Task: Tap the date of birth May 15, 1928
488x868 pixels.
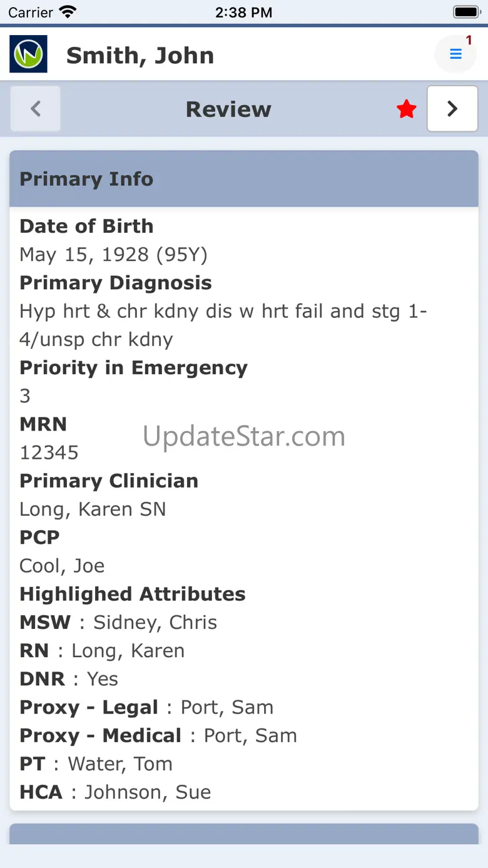Action: coord(113,255)
